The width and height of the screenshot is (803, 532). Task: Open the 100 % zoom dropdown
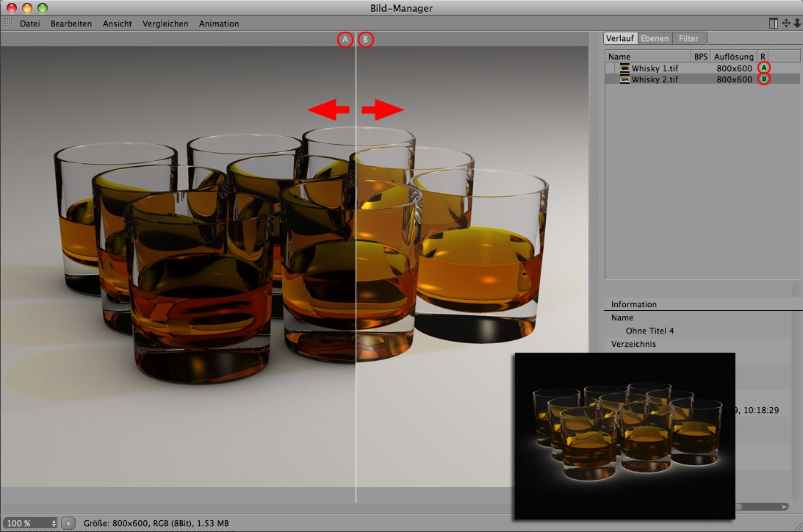pyautogui.click(x=30, y=523)
